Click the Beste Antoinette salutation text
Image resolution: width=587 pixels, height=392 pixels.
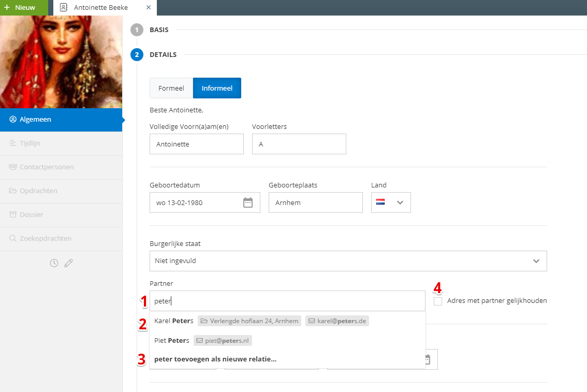pyautogui.click(x=177, y=110)
